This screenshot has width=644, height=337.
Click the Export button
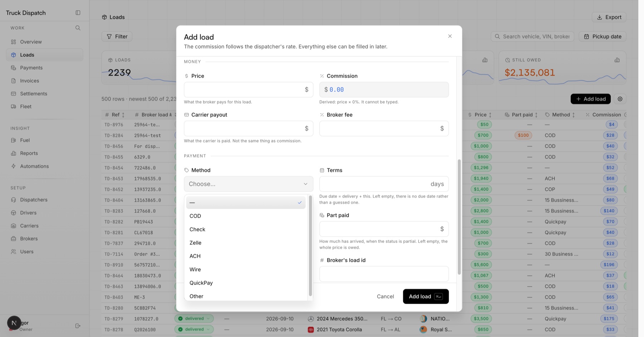pyautogui.click(x=609, y=17)
